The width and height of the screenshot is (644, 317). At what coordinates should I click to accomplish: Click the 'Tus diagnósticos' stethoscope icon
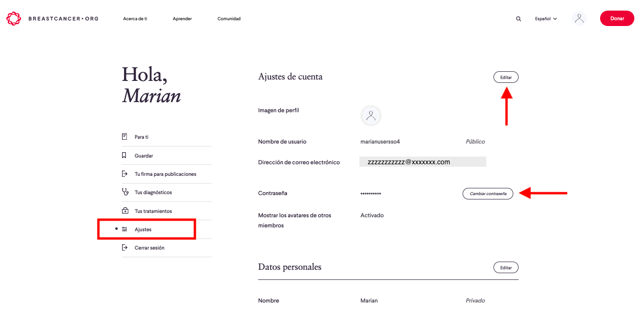click(124, 192)
